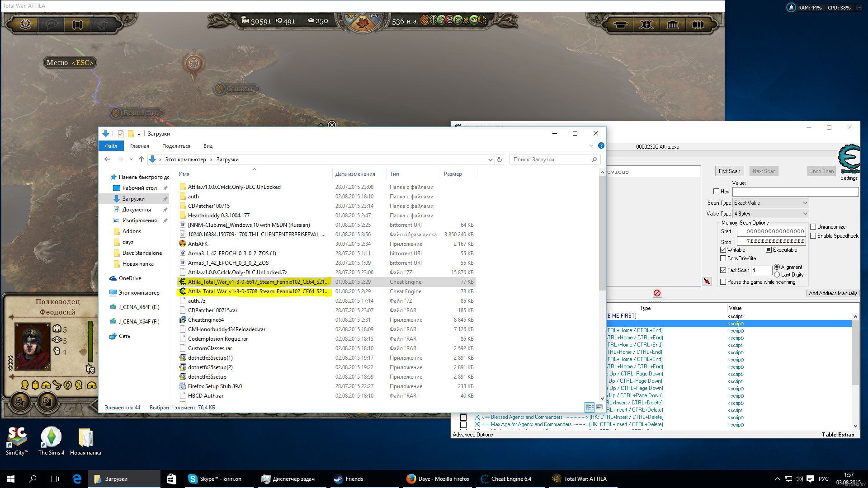
Task: Click the general Феодосий portrait
Action: [x=33, y=346]
